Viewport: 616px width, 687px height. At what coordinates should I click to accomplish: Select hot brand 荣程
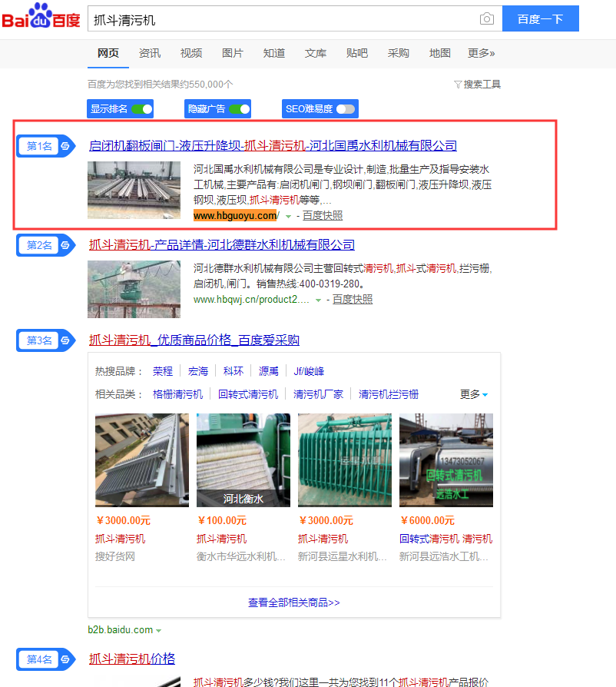point(163,371)
